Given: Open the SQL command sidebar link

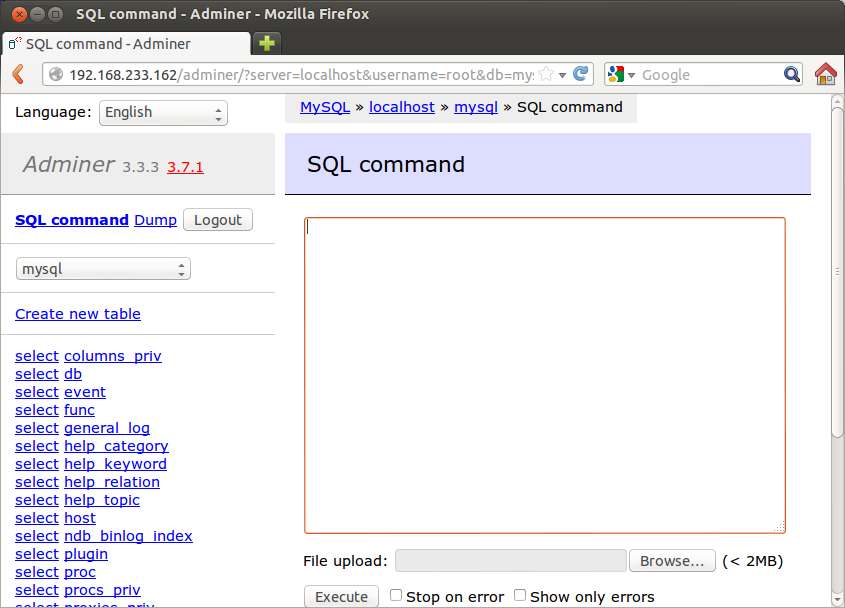Looking at the screenshot, I should click(x=72, y=220).
